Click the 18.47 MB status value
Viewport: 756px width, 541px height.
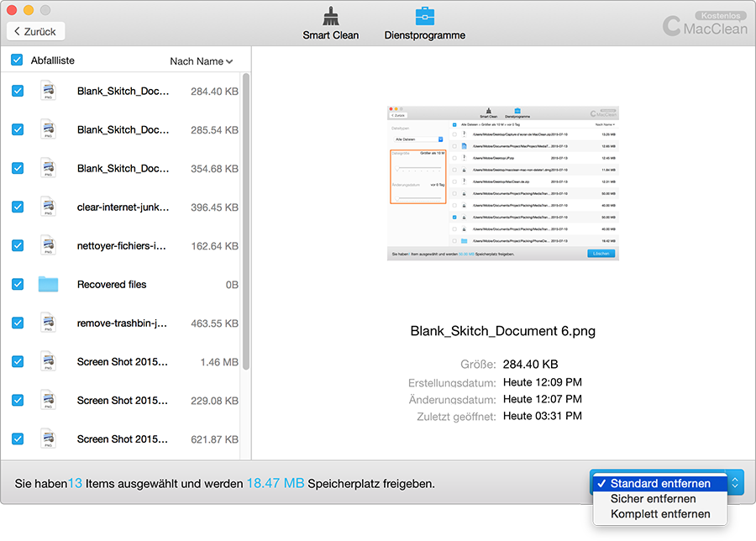tap(276, 483)
